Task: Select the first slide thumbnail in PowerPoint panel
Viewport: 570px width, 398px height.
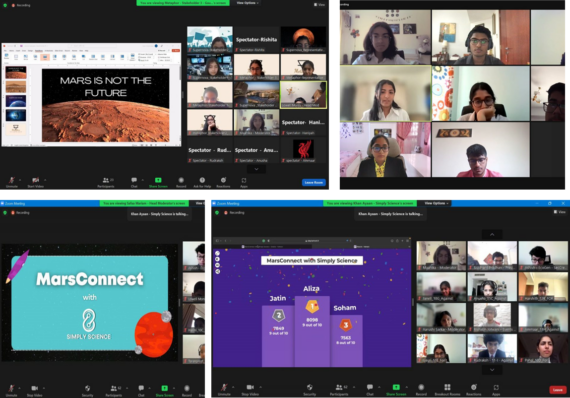Action: pos(16,72)
